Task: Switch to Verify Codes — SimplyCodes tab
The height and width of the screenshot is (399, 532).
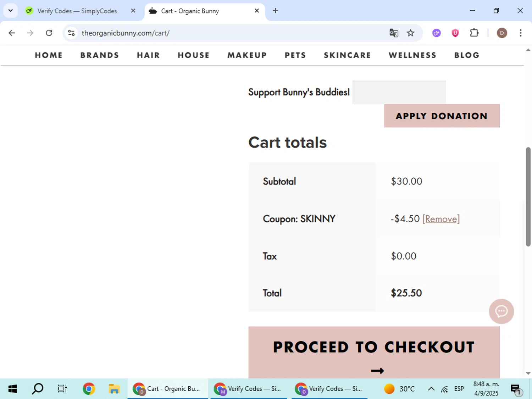Action: click(77, 11)
